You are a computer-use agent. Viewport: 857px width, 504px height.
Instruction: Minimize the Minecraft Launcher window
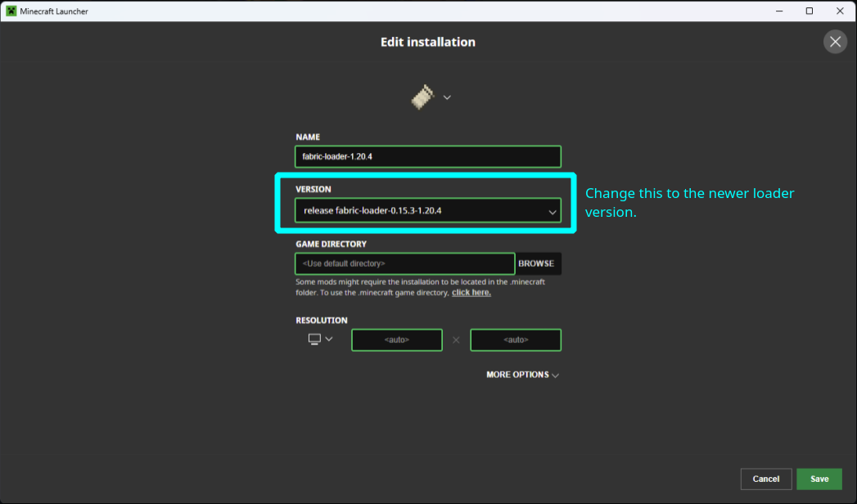[x=778, y=11]
